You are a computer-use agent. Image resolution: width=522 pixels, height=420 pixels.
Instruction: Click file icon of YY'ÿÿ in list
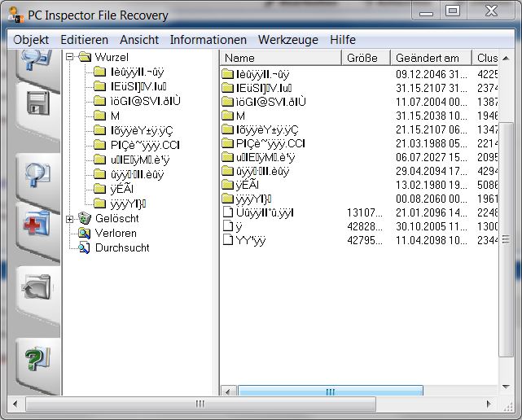[x=228, y=239]
